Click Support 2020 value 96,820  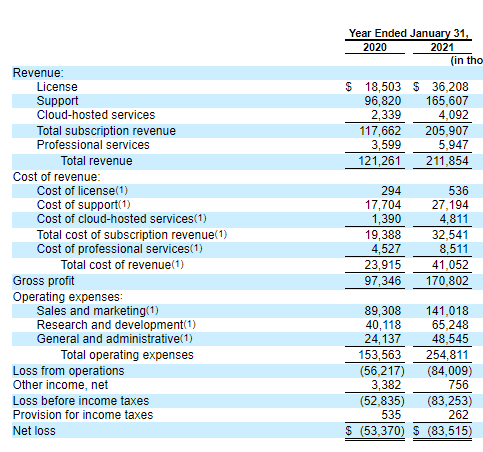click(x=383, y=101)
